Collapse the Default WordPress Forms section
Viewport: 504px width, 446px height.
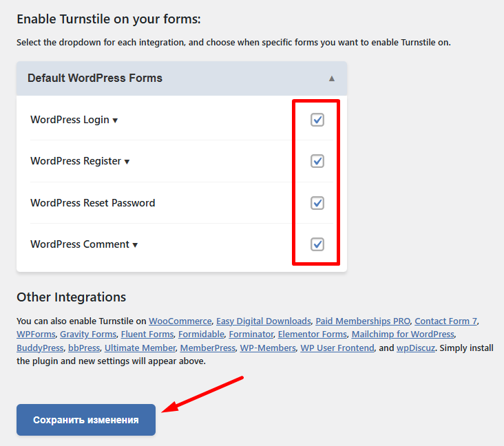pyautogui.click(x=332, y=78)
